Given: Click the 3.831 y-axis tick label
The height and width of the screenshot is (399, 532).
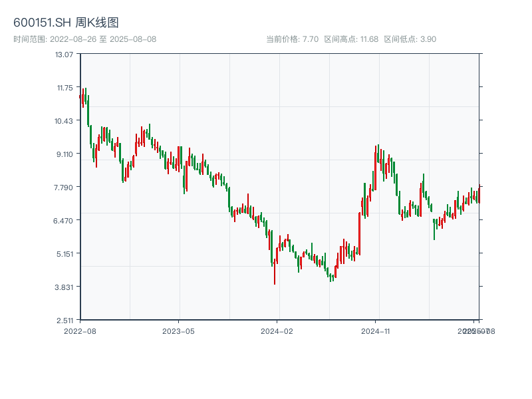Looking at the screenshot, I should tap(64, 287).
